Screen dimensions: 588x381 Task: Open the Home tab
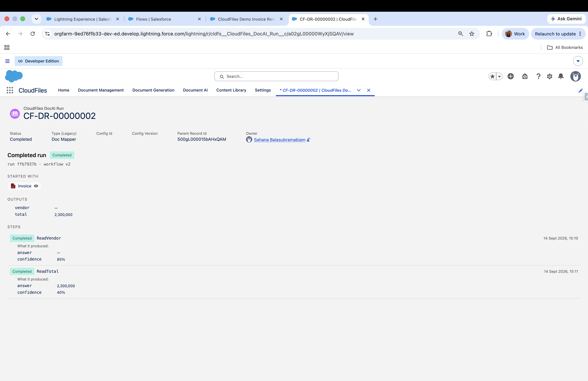pyautogui.click(x=63, y=90)
